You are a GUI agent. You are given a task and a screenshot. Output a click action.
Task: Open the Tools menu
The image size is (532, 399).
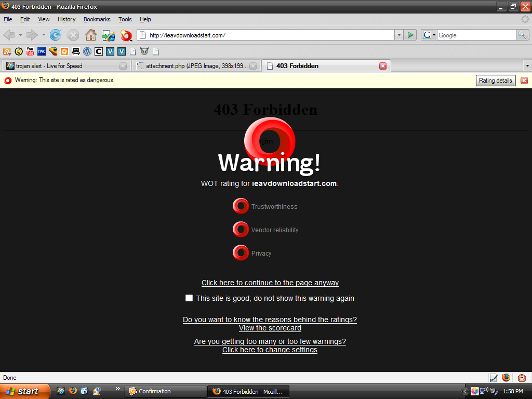tap(125, 19)
